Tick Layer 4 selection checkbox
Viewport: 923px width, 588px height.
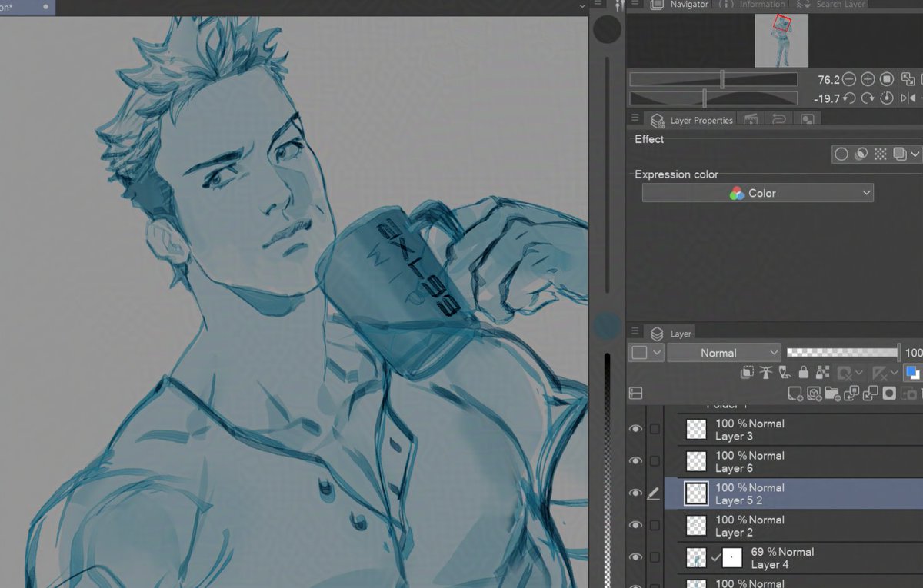(655, 557)
